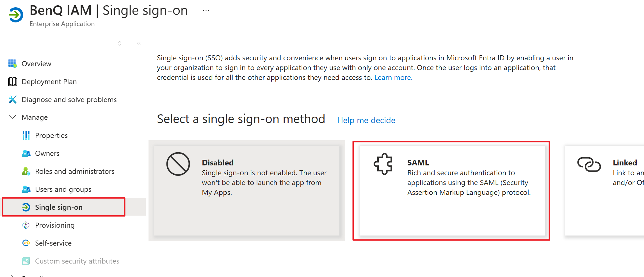Screen dimensions: 644x277
Task: Click the Self-service icon
Action: pos(26,243)
